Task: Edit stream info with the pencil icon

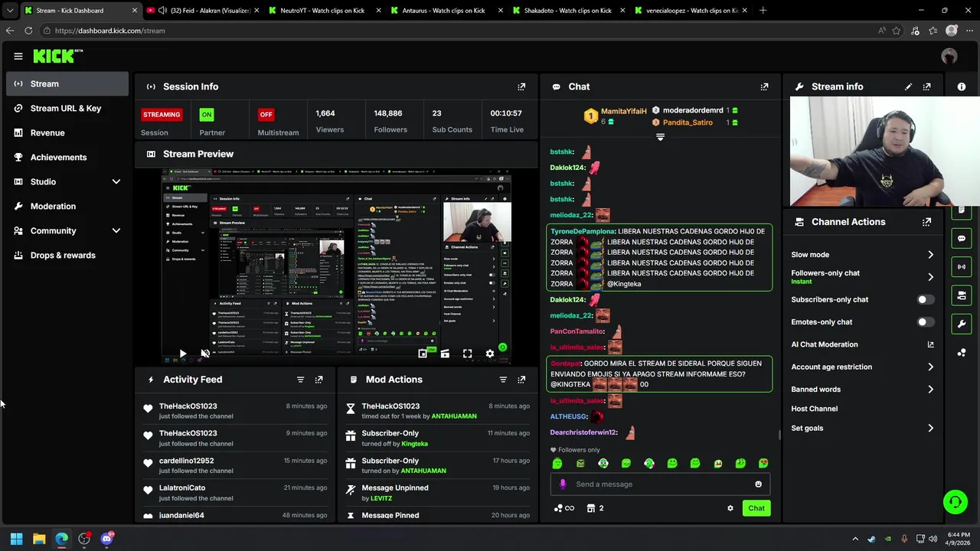Action: [908, 86]
